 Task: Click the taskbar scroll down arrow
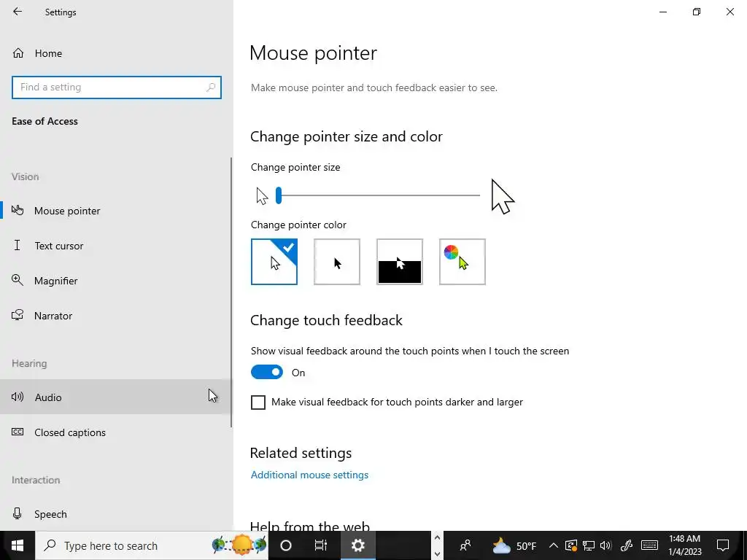point(438,554)
